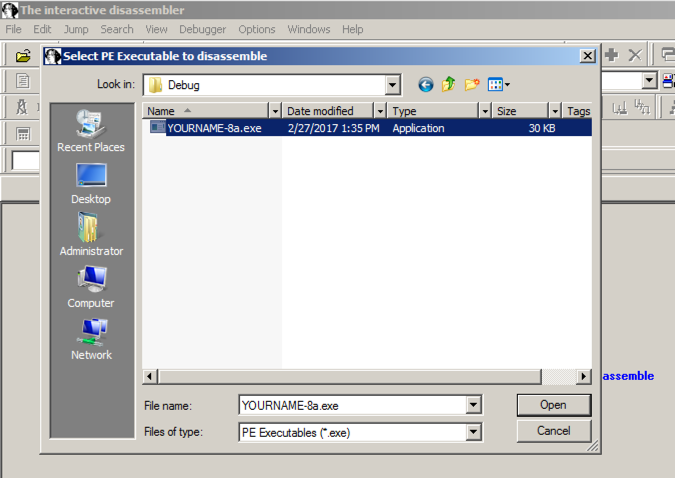Open Network in places sidebar
The image size is (675, 478).
click(91, 339)
